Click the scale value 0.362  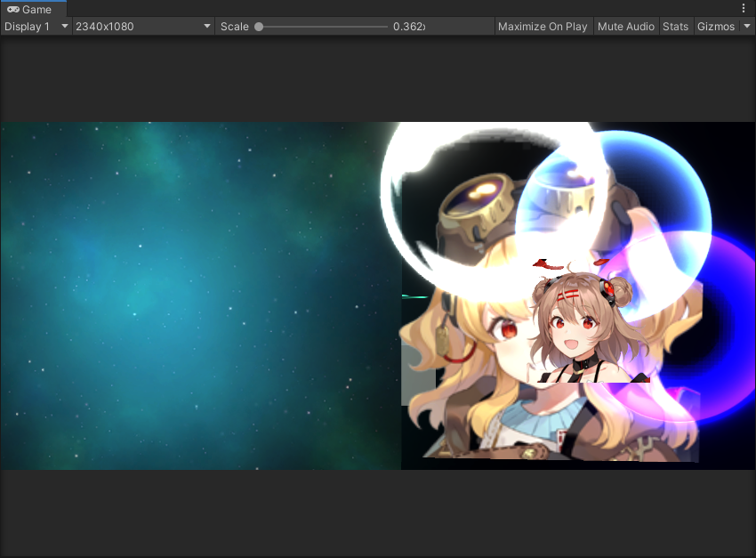(408, 27)
